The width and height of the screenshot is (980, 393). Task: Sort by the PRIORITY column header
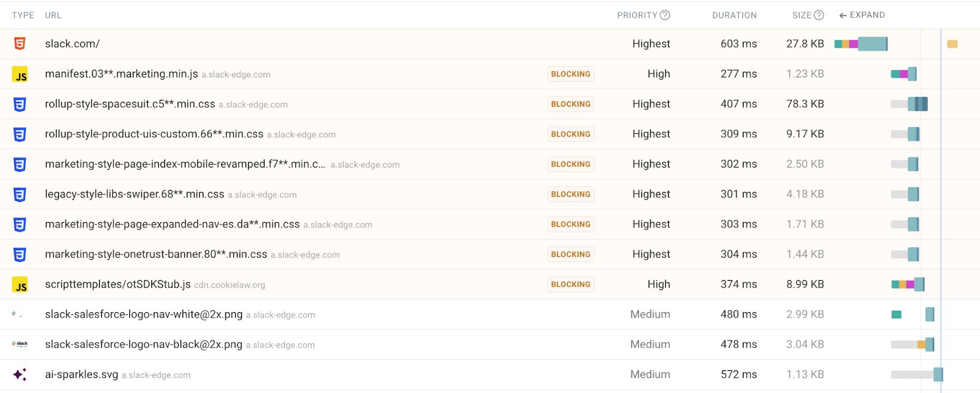coord(637,15)
